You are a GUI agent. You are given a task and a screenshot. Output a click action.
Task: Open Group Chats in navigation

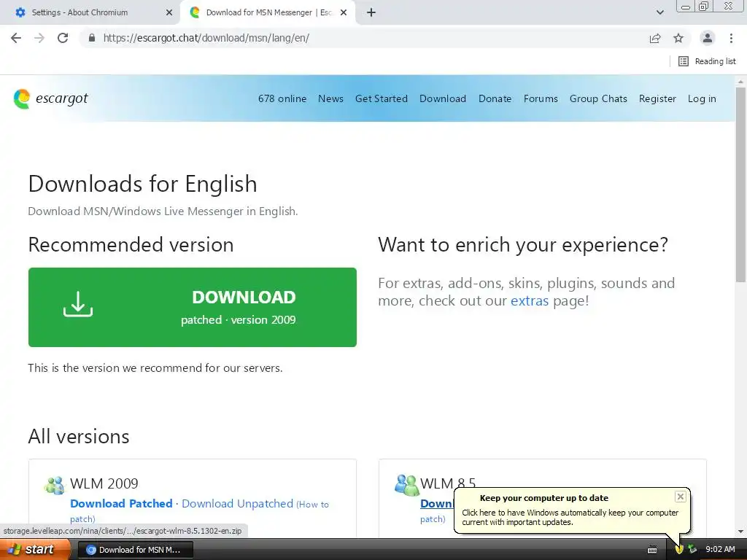click(598, 98)
